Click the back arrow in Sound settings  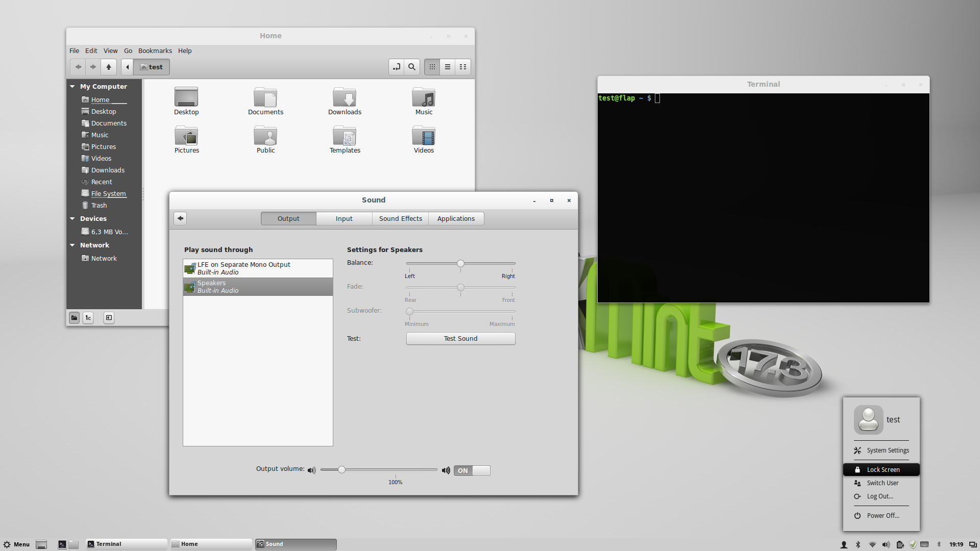click(x=180, y=218)
